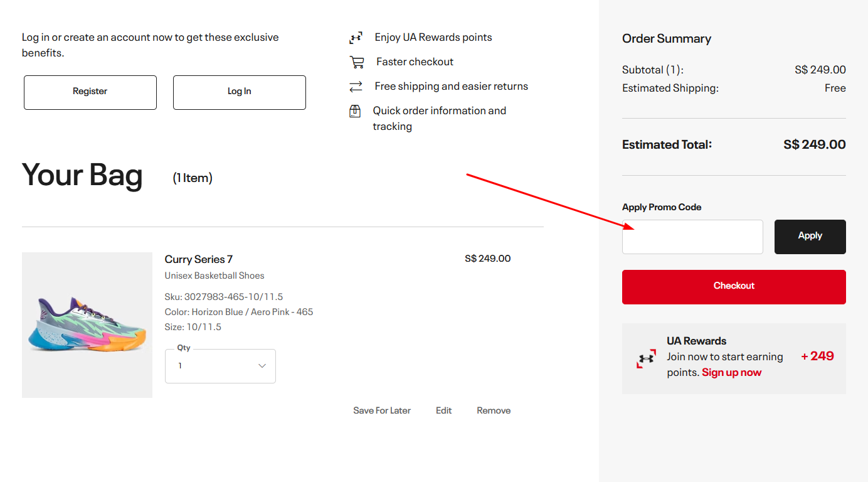
Task: Click the shopping cart icon beside Faster checkout
Action: (356, 62)
